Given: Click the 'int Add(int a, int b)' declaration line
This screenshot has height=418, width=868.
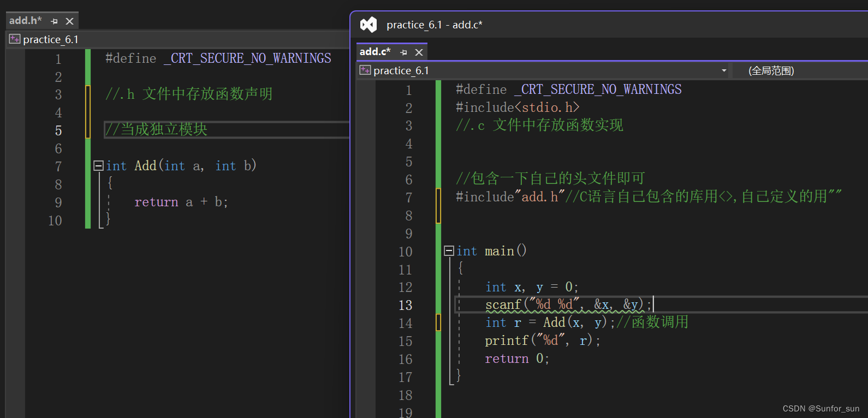Looking at the screenshot, I should point(181,166).
